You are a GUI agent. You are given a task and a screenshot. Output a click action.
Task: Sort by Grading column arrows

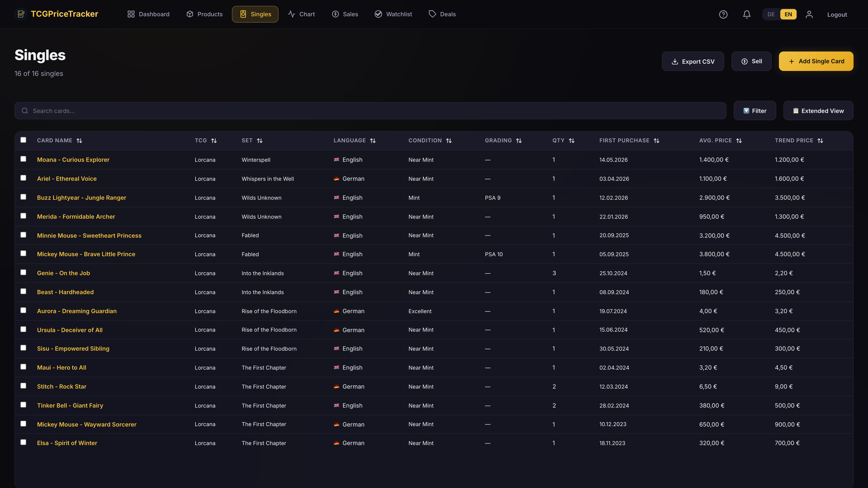[x=519, y=141]
